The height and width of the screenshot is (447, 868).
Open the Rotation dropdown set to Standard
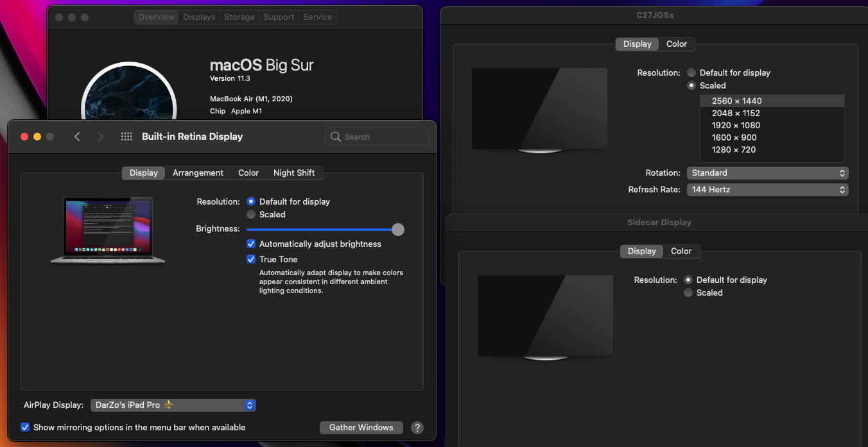pyautogui.click(x=767, y=173)
